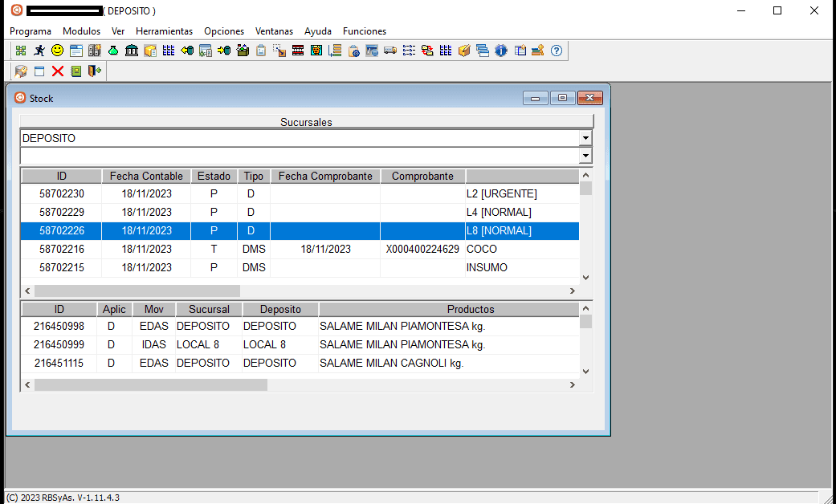This screenshot has height=504, width=836.
Task: Click the lower table scroll right arrow
Action: coord(572,384)
